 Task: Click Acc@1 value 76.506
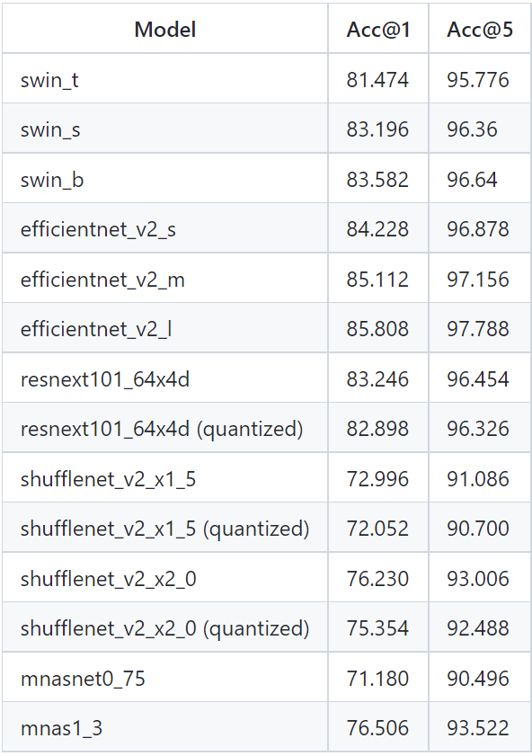point(377,728)
